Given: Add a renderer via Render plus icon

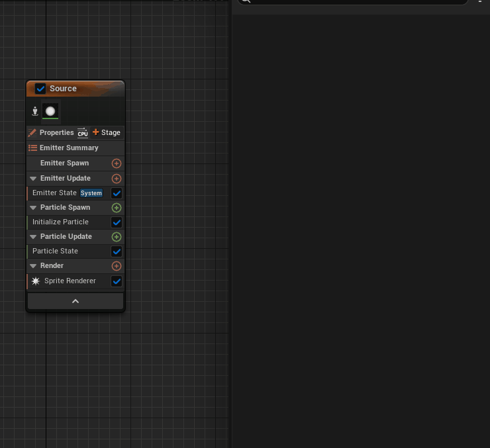Looking at the screenshot, I should [117, 266].
